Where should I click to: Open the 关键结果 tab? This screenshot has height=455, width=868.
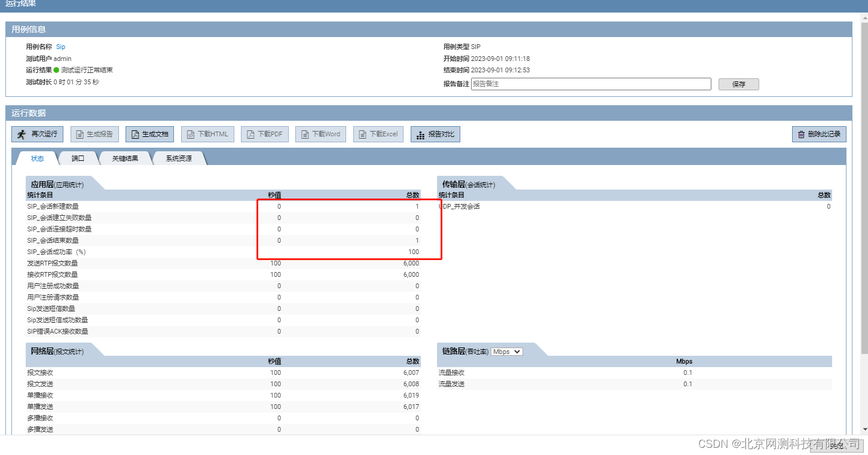pyautogui.click(x=125, y=158)
